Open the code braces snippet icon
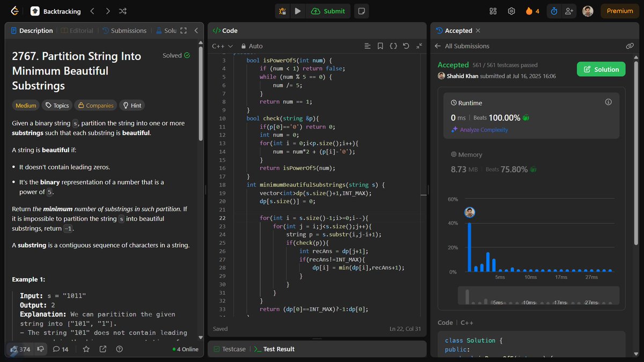 click(x=393, y=46)
